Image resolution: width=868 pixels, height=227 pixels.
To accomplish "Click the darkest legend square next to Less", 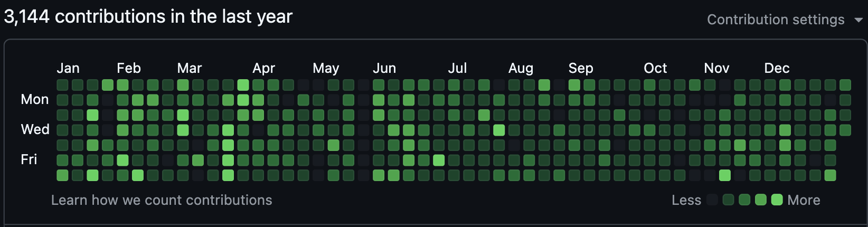I will [712, 200].
